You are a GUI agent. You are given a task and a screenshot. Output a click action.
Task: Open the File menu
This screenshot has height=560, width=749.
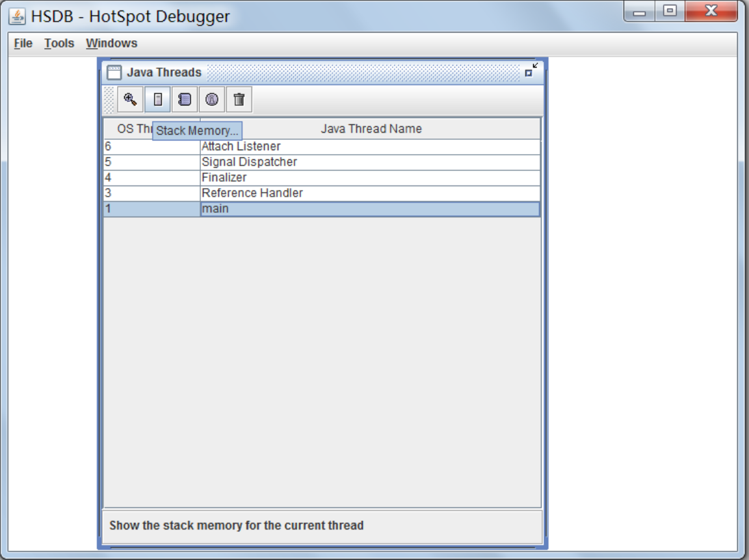[x=23, y=44]
